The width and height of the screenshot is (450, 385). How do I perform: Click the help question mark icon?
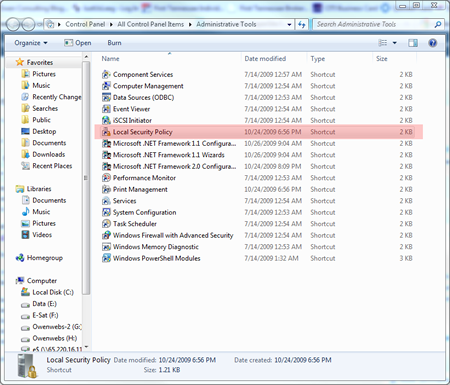tap(432, 43)
